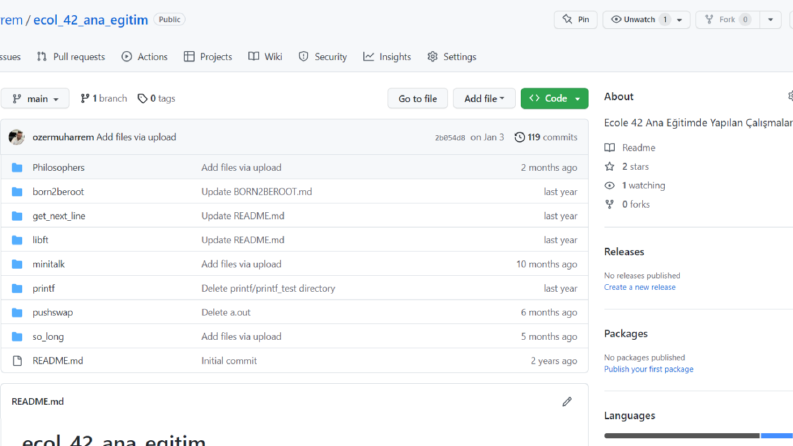Click the so_long folder icon

17,336
